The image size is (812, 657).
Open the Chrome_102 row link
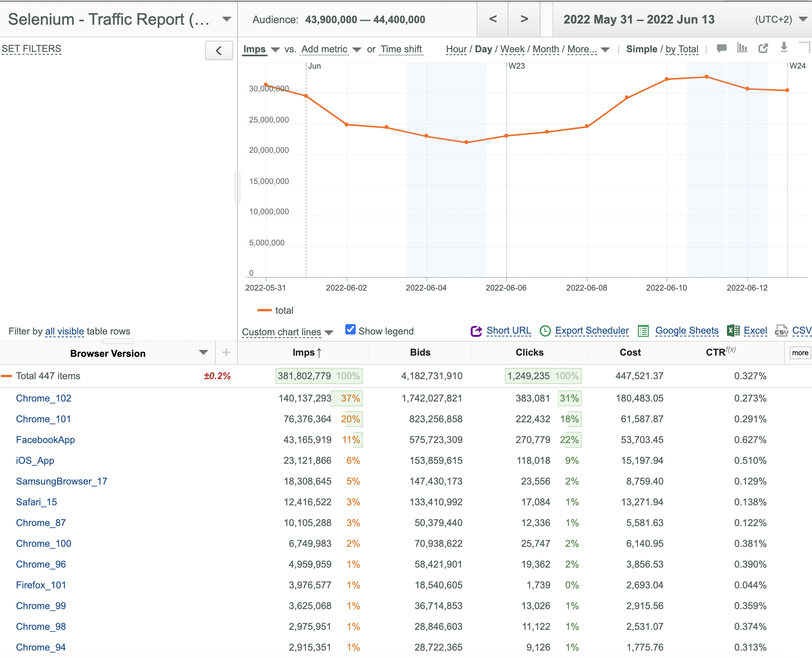pos(44,398)
